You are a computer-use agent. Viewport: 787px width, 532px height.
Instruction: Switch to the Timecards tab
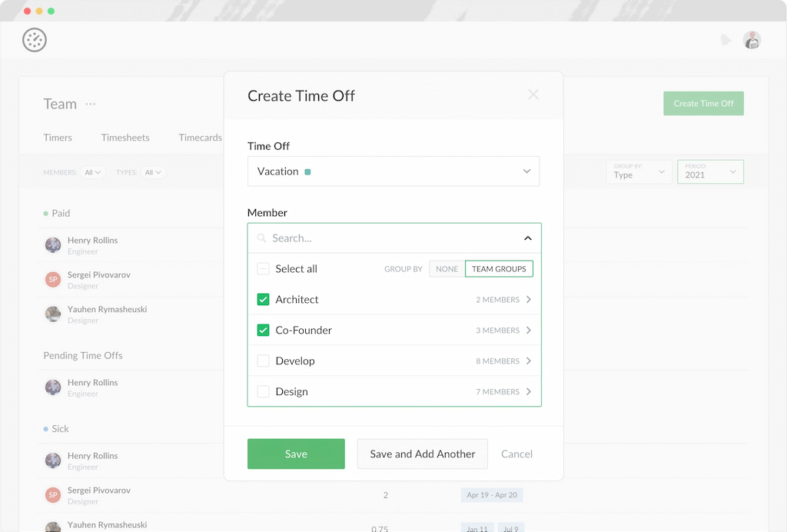[200, 137]
